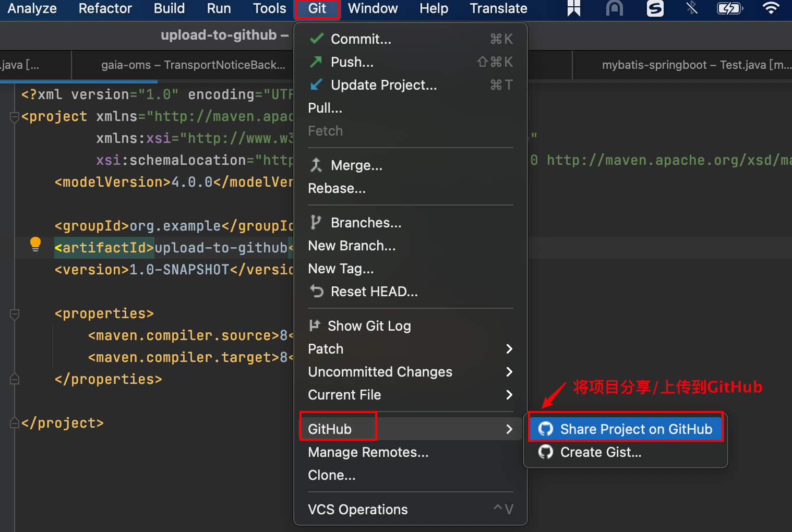Click the Merge icon in Git menu
This screenshot has width=792, height=532.
[316, 165]
